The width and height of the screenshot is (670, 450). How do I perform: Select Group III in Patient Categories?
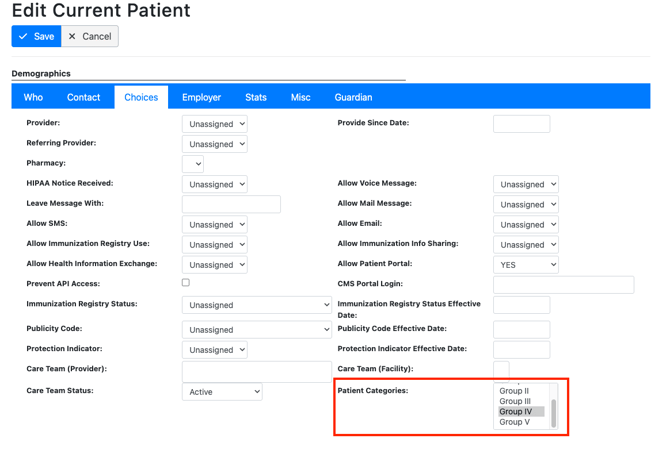tap(516, 401)
